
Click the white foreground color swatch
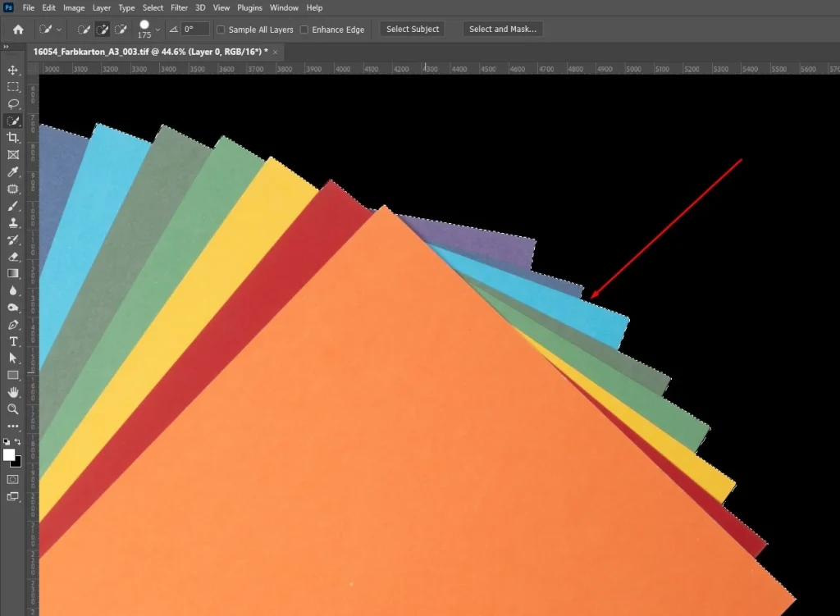coord(9,455)
